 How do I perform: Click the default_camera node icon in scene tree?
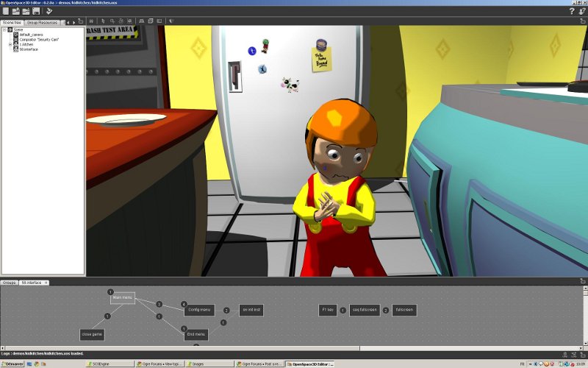16,35
